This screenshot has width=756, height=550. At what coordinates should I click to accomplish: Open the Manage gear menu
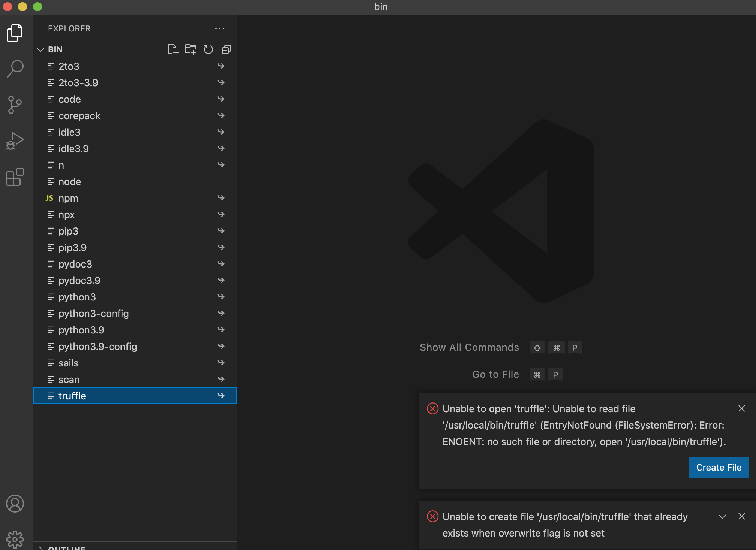tap(15, 539)
